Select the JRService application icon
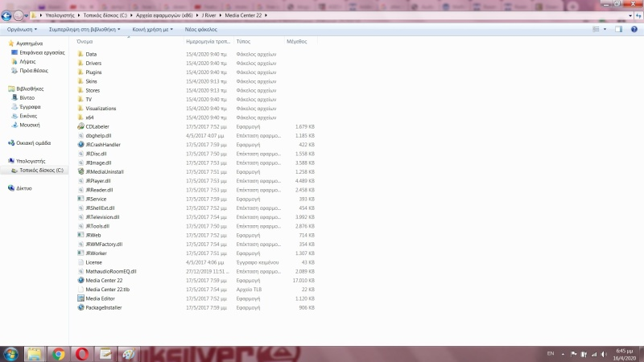The height and width of the screenshot is (362, 644). pyautogui.click(x=80, y=199)
